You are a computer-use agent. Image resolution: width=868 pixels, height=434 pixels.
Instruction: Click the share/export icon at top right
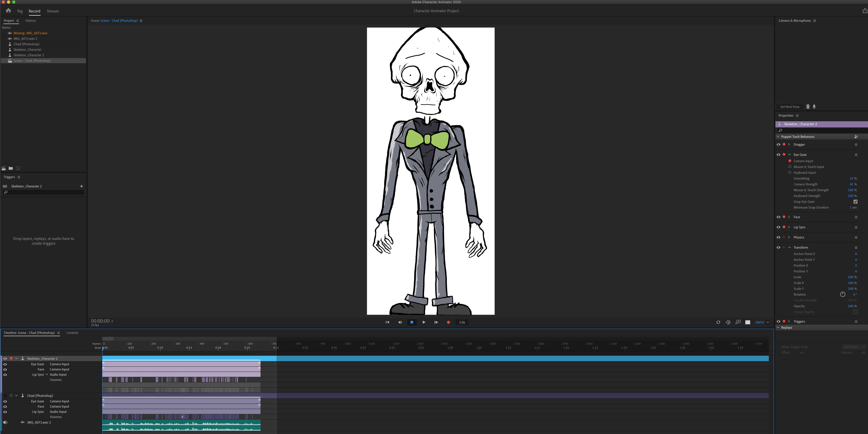point(865,11)
